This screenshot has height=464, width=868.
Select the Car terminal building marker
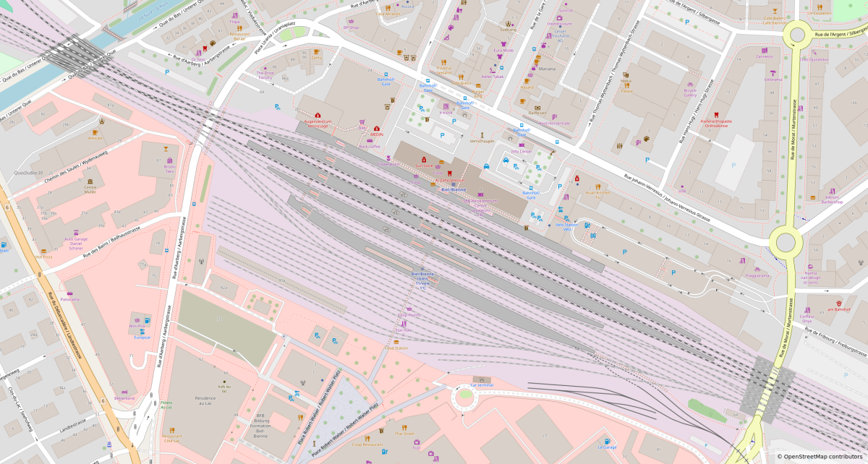click(482, 379)
